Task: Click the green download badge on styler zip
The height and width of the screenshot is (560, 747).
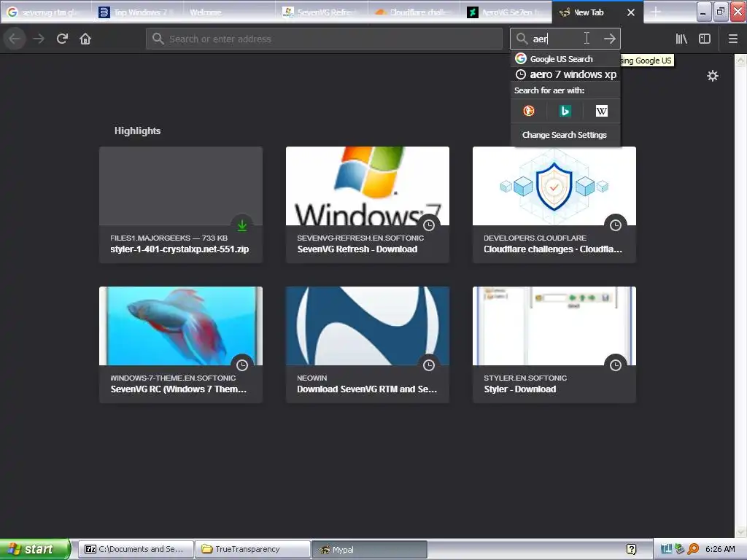Action: coord(242,225)
